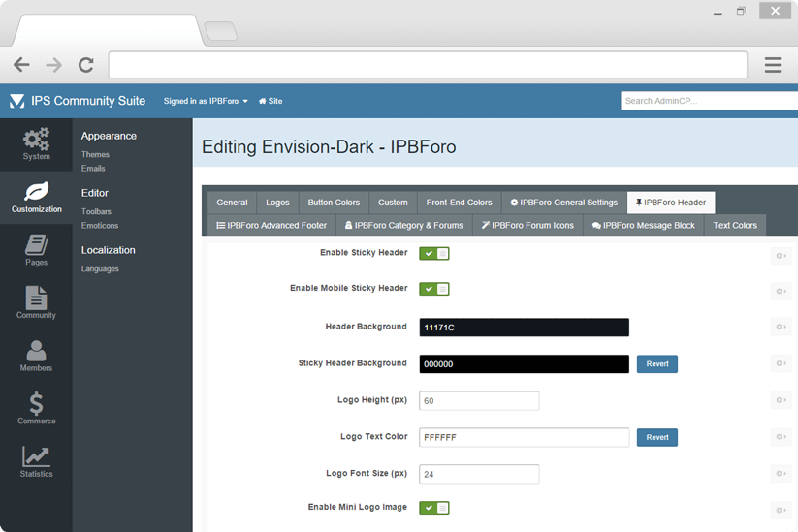The height and width of the screenshot is (532, 798).
Task: Click the Localization heading
Action: 109,250
